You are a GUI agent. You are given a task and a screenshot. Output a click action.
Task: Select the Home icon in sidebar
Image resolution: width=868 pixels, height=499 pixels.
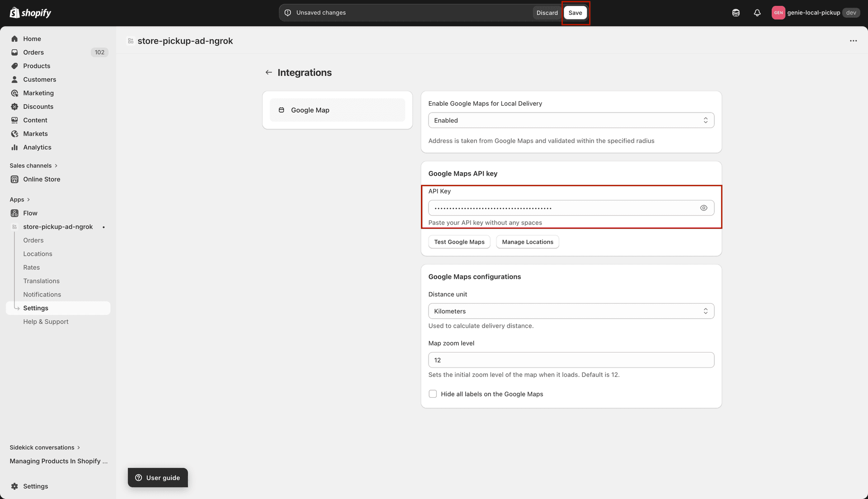pos(15,39)
